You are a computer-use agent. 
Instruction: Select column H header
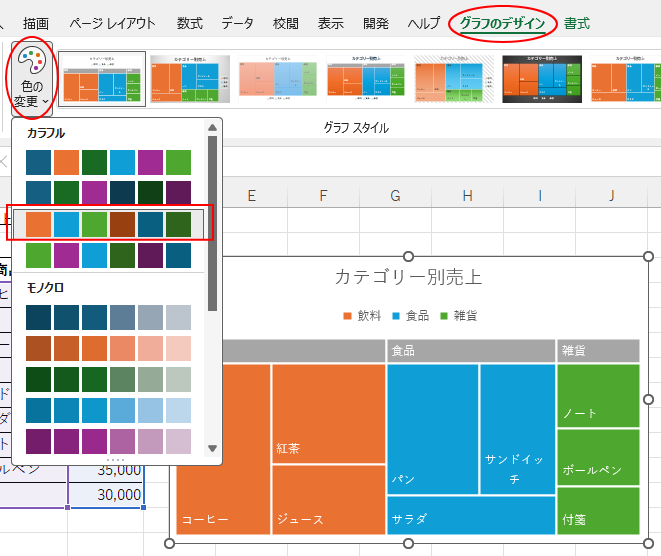pyautogui.click(x=468, y=196)
